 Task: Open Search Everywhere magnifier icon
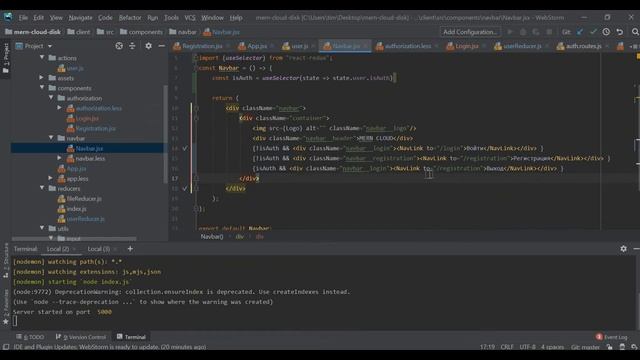pyautogui.click(x=635, y=32)
